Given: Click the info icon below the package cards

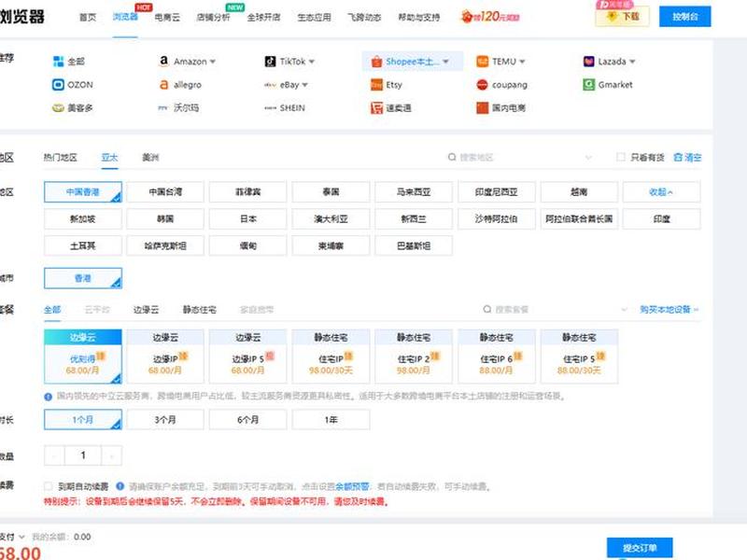Looking at the screenshot, I should click(49, 396).
